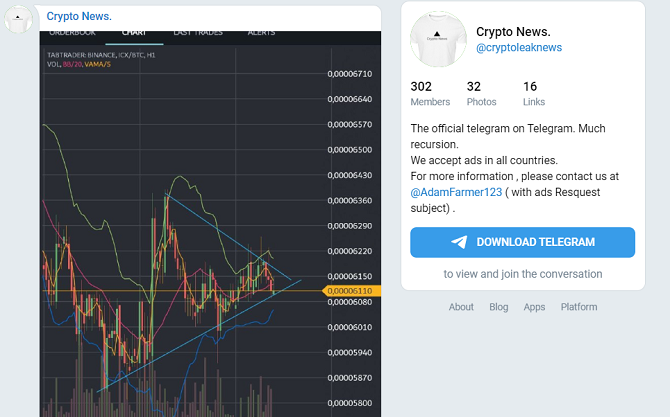Click the small channel avatar beside the post
The image size is (670, 417).
tap(18, 19)
